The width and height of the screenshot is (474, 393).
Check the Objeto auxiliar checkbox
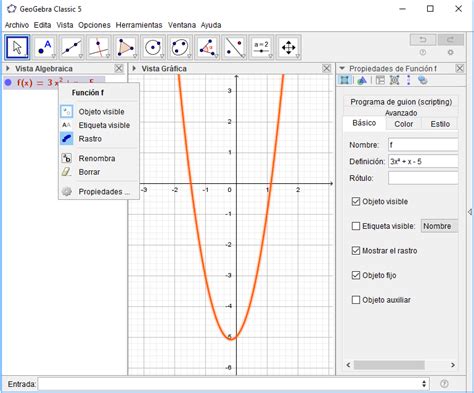pyautogui.click(x=356, y=300)
